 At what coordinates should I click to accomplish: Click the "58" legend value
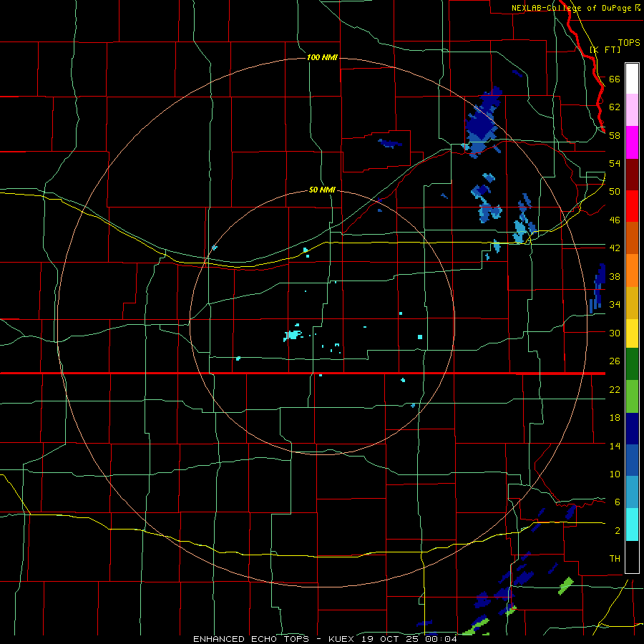click(x=615, y=135)
